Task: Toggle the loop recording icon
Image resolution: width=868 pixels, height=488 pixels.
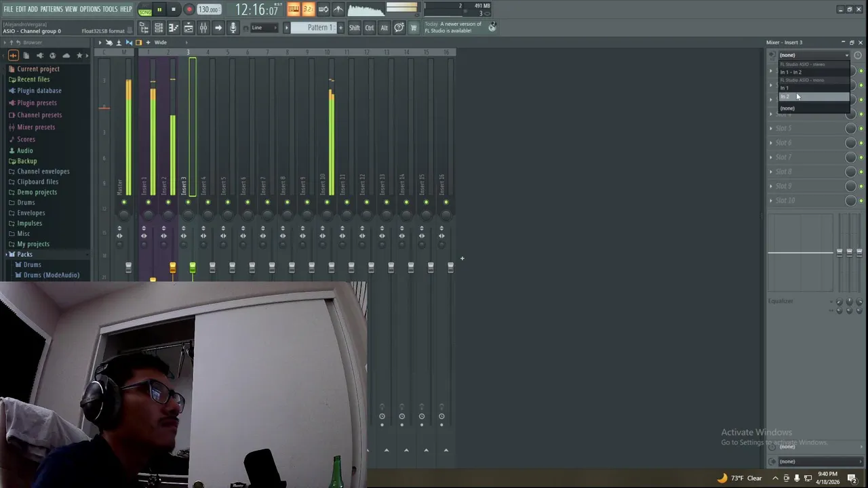Action: point(323,9)
